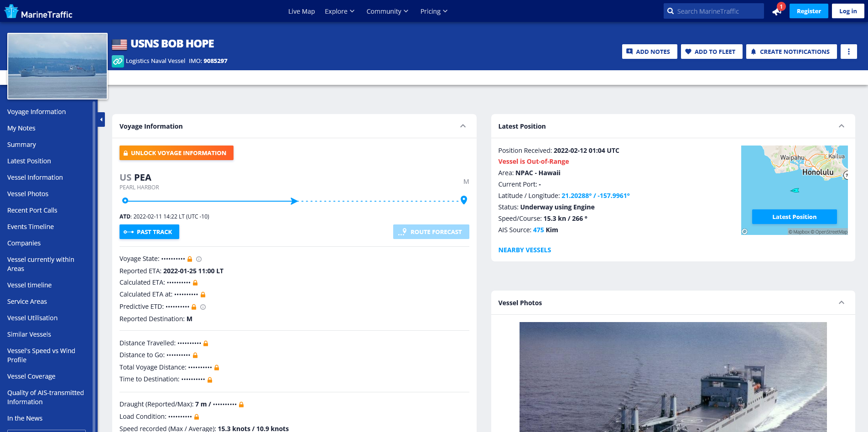Click CREATE NOTIFICATIONS button
Screen dimensions: 868x432
click(791, 52)
